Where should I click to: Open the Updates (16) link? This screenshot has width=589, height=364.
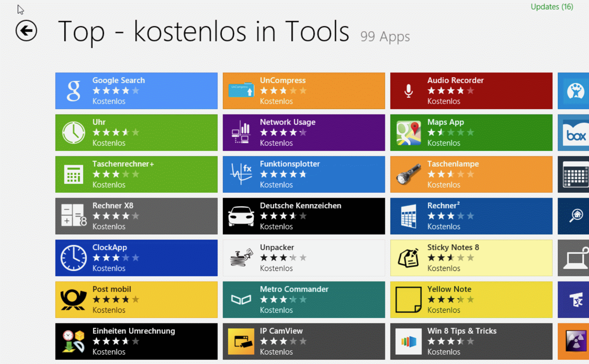(x=552, y=7)
